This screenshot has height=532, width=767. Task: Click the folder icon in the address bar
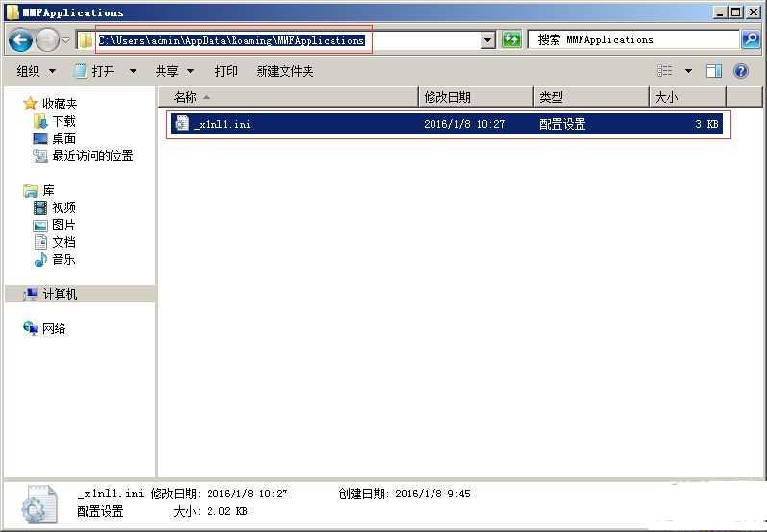pyautogui.click(x=86, y=40)
